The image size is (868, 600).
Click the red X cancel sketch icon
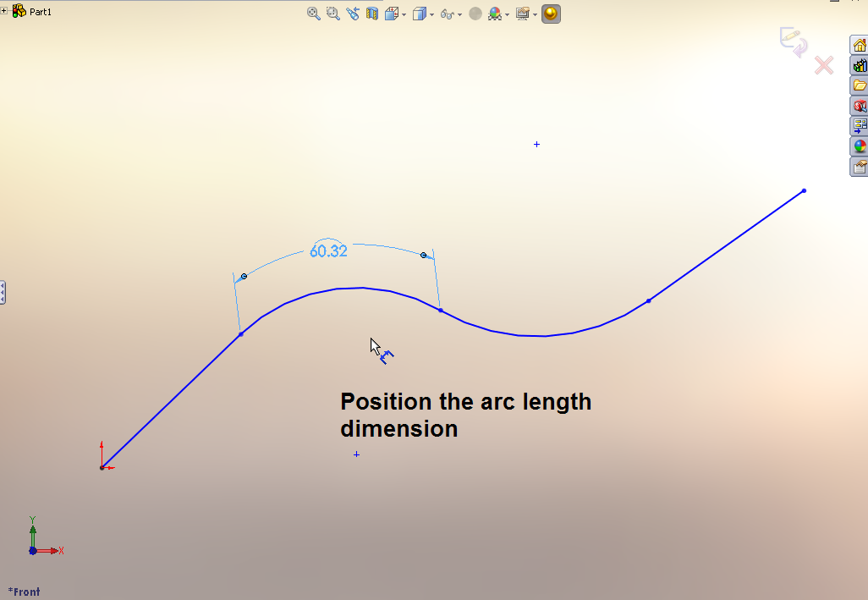824,65
